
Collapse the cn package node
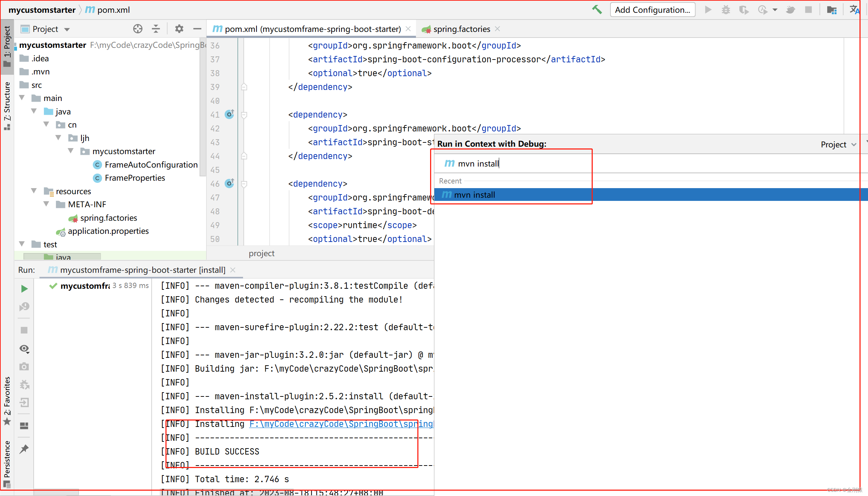tap(46, 124)
